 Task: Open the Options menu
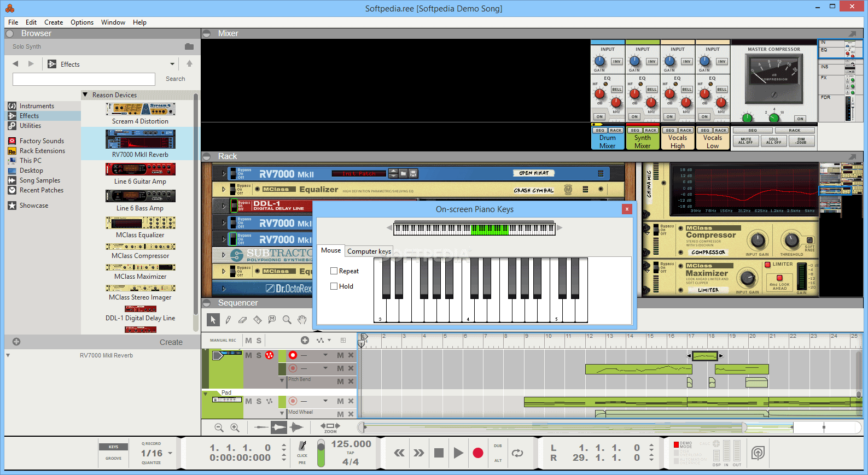[82, 22]
